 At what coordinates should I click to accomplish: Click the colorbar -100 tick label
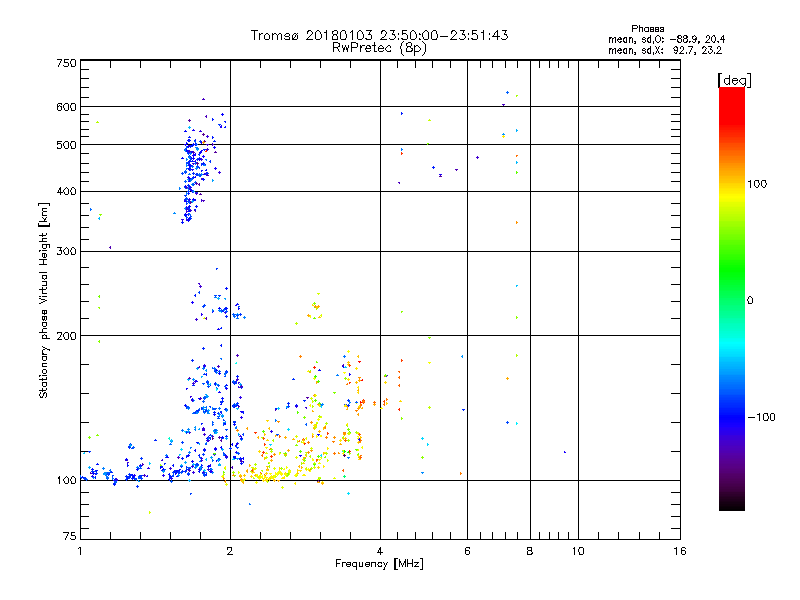click(x=761, y=417)
